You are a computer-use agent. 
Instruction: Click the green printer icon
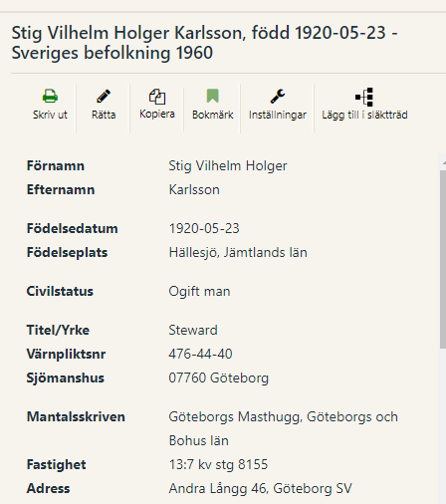coord(50,97)
